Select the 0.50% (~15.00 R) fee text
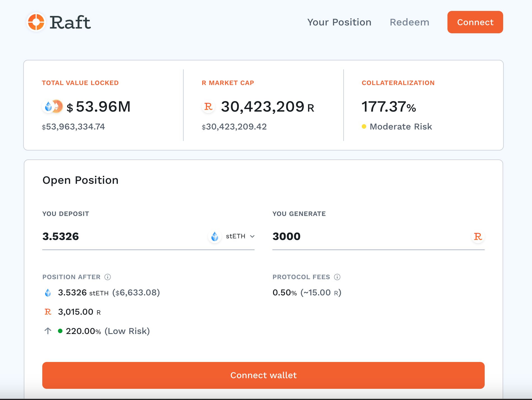Image resolution: width=532 pixels, height=400 pixels. pos(307,293)
